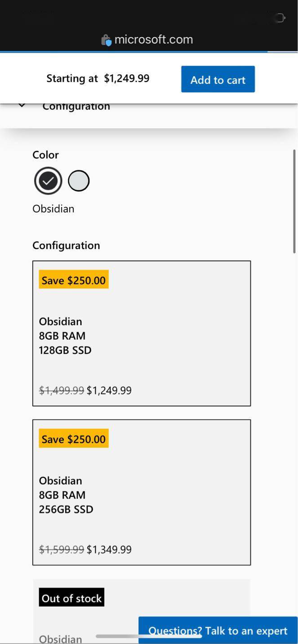Image resolution: width=298 pixels, height=644 pixels.
Task: Collapse the Configuration section via its chevron
Action: (x=22, y=106)
